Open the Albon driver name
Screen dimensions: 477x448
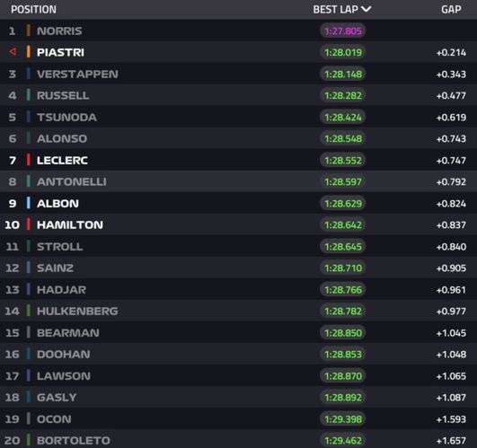point(57,203)
